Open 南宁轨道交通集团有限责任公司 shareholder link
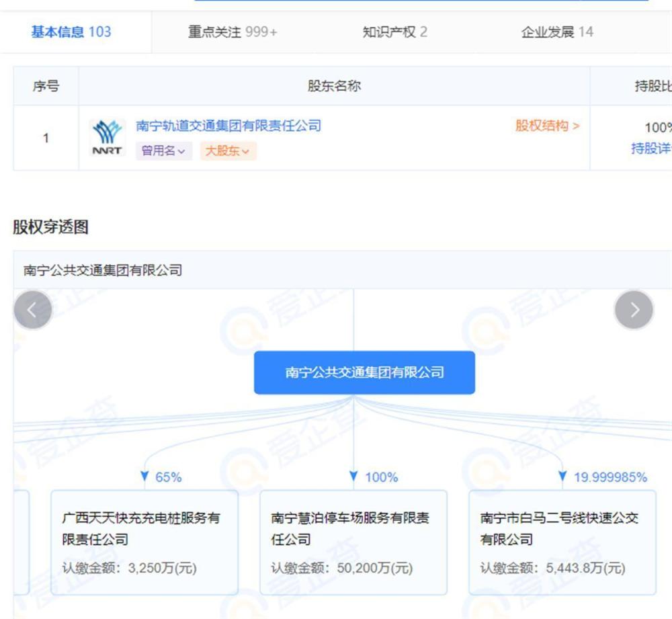The height and width of the screenshot is (619, 672). point(228,126)
